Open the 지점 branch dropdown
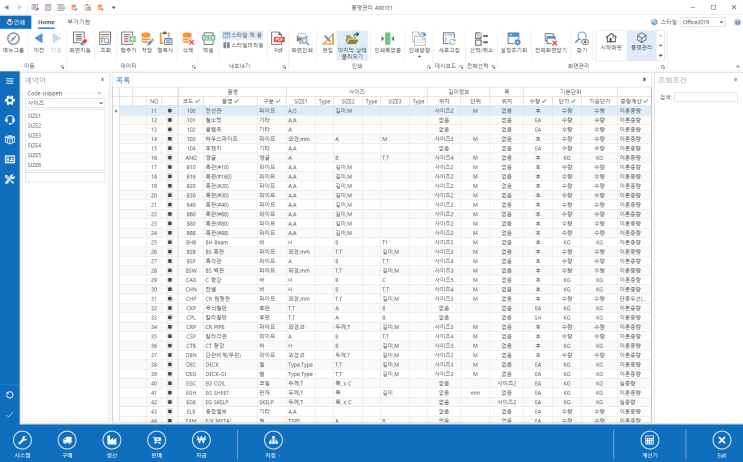 pyautogui.click(x=273, y=444)
